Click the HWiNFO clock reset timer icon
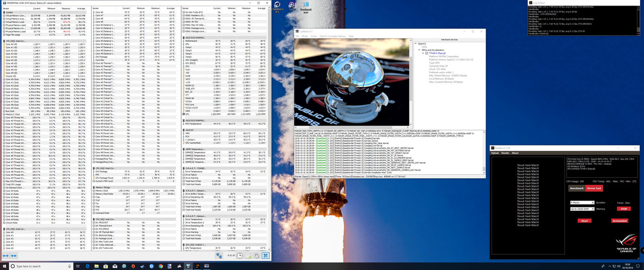This screenshot has height=270, width=644. (240, 255)
